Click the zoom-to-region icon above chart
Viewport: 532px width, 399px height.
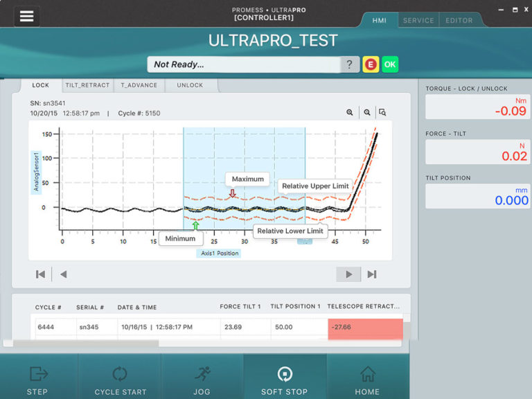tap(382, 112)
